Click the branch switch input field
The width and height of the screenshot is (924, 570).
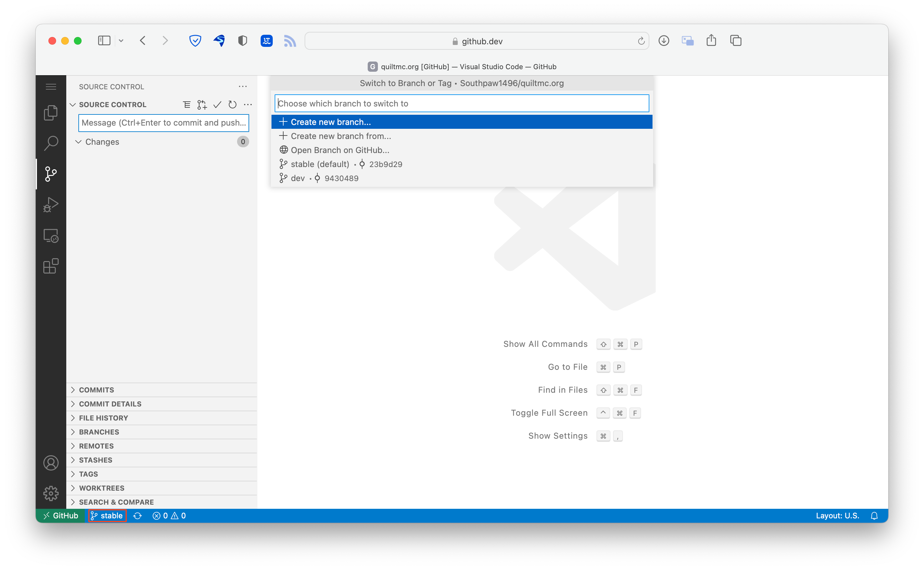pyautogui.click(x=462, y=103)
